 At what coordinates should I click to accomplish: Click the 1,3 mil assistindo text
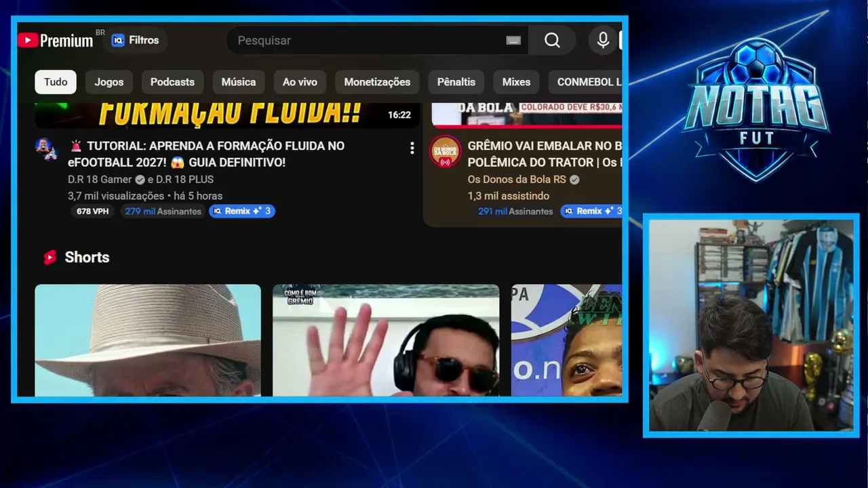pos(509,196)
